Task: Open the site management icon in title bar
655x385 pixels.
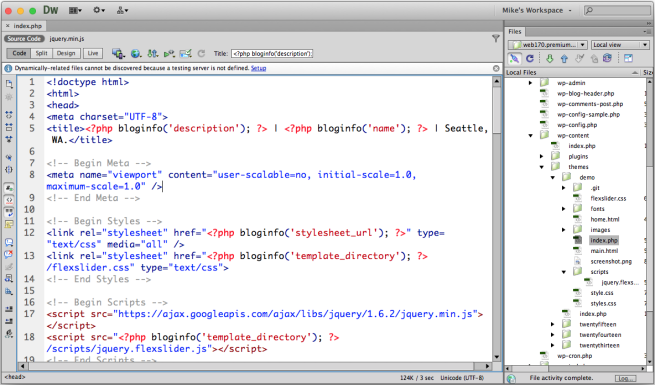Action: coord(122,10)
